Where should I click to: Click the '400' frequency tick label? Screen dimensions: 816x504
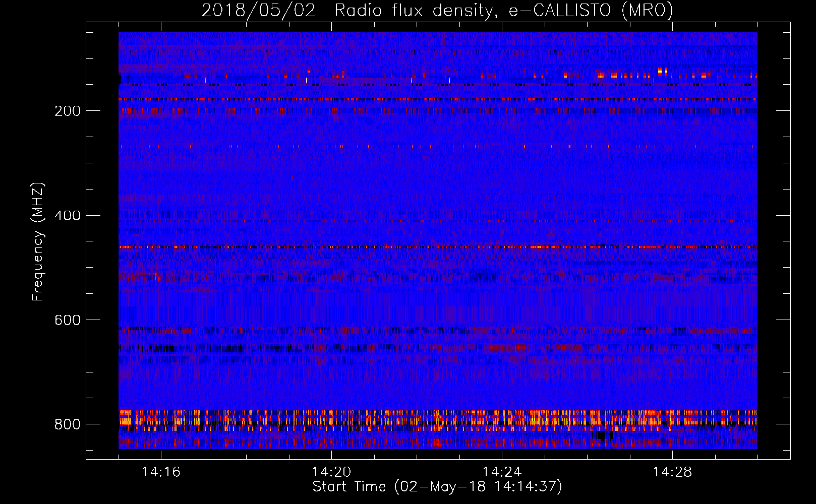(67, 216)
